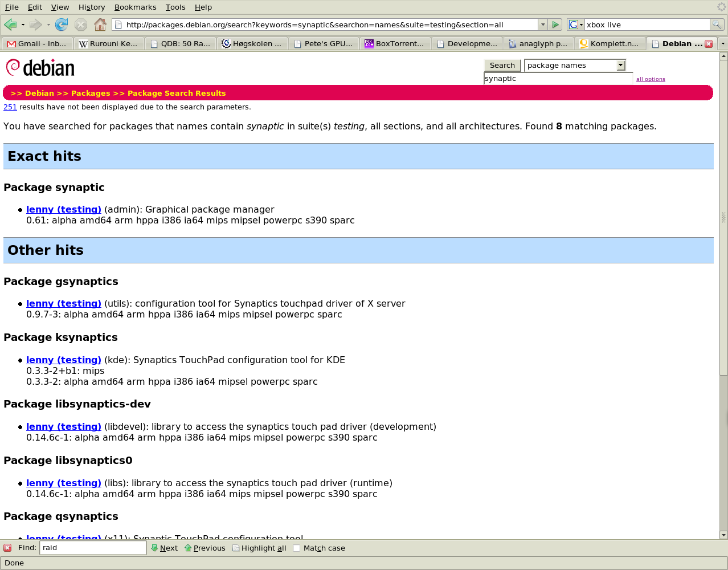Click the synaptic keyword input field
728x570 pixels.
[558, 79]
